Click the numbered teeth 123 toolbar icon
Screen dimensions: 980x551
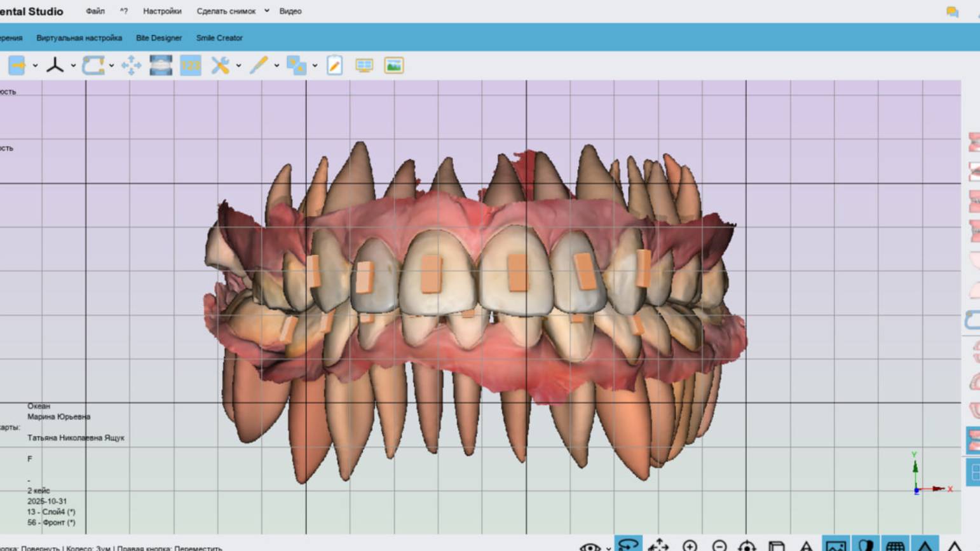(190, 65)
